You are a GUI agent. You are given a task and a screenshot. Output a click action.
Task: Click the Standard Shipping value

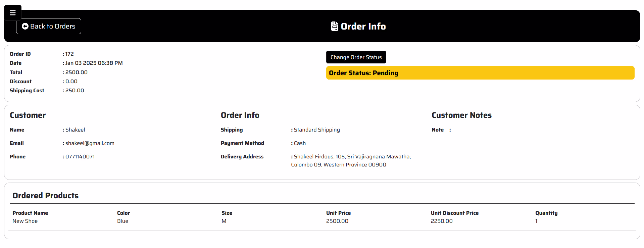tap(316, 130)
